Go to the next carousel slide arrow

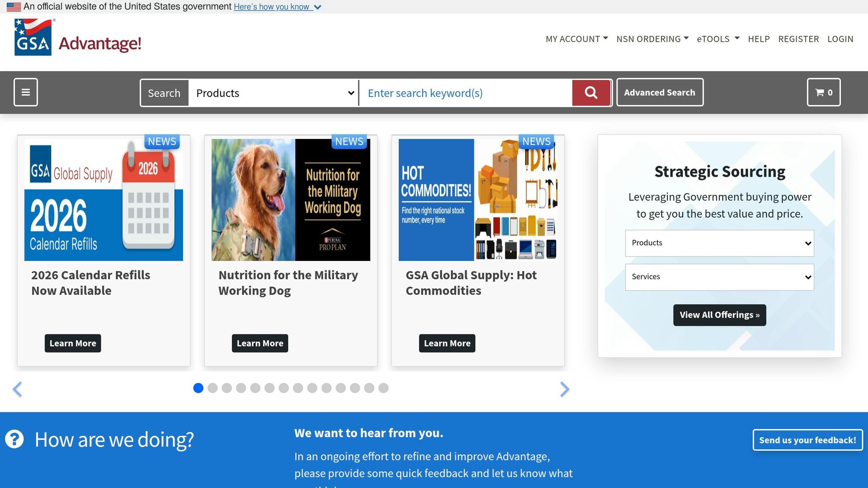tap(564, 389)
